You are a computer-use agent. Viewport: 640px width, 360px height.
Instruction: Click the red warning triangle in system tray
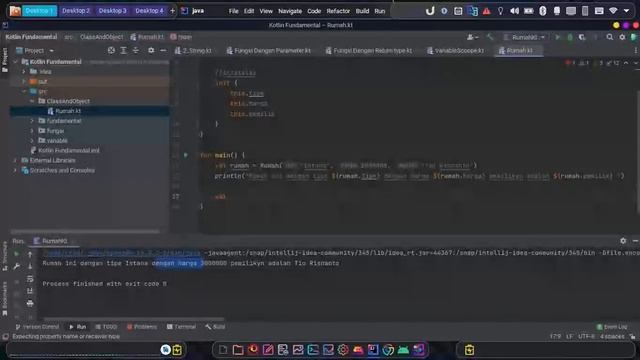tap(486, 11)
